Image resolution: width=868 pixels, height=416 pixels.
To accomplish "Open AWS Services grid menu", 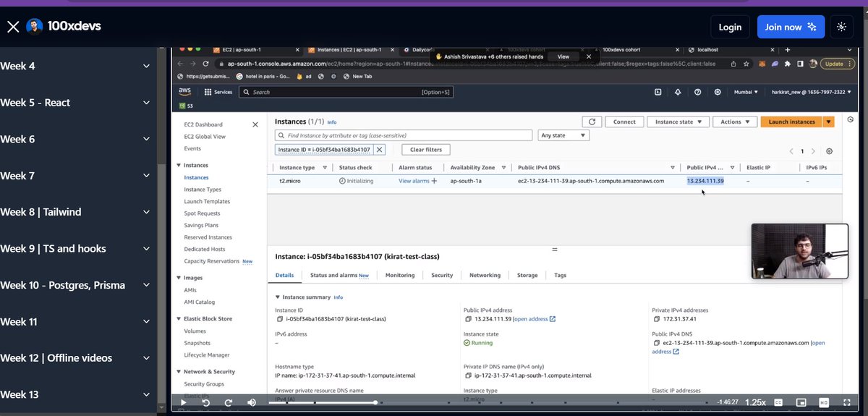I will point(218,92).
